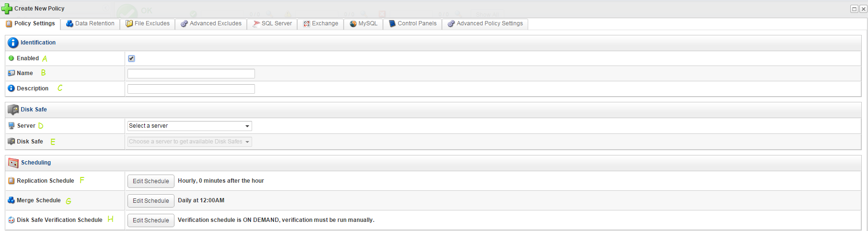
Task: Open the Select a server dropdown
Action: tap(189, 126)
